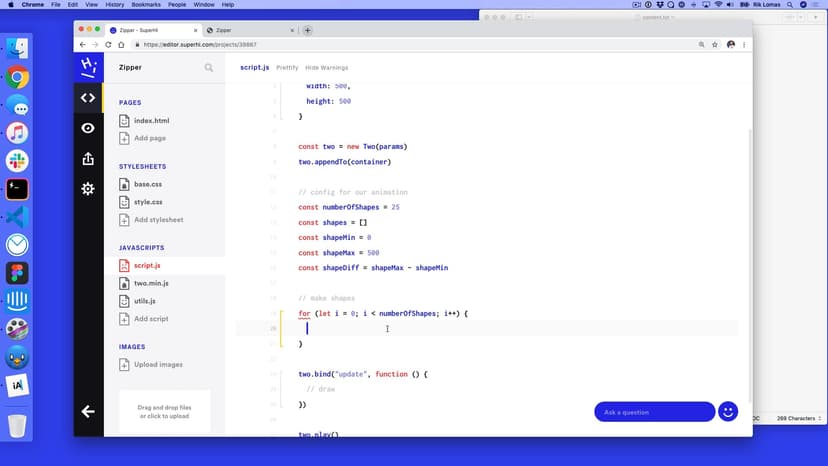Toggle Hide Warnings option
The image size is (828, 466).
tap(326, 68)
